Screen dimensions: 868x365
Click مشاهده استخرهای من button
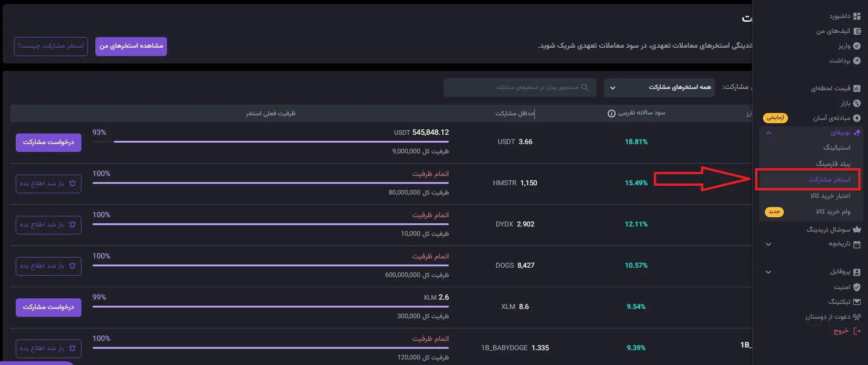coord(131,46)
